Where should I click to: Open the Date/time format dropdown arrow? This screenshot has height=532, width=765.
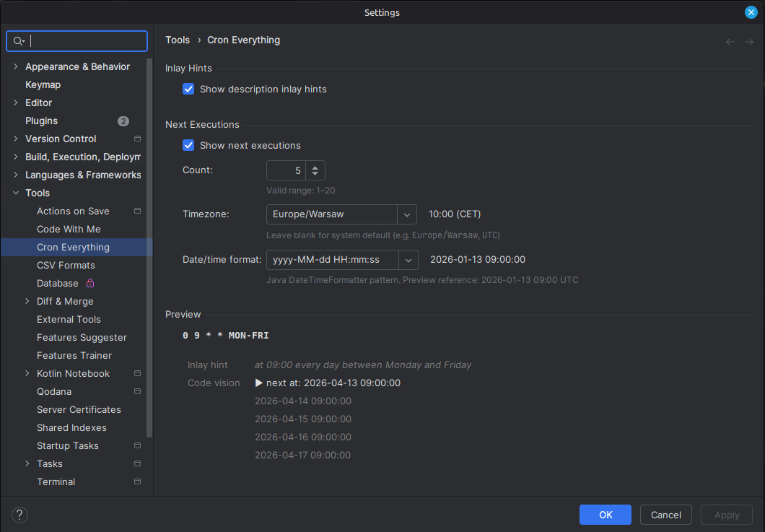coord(408,260)
